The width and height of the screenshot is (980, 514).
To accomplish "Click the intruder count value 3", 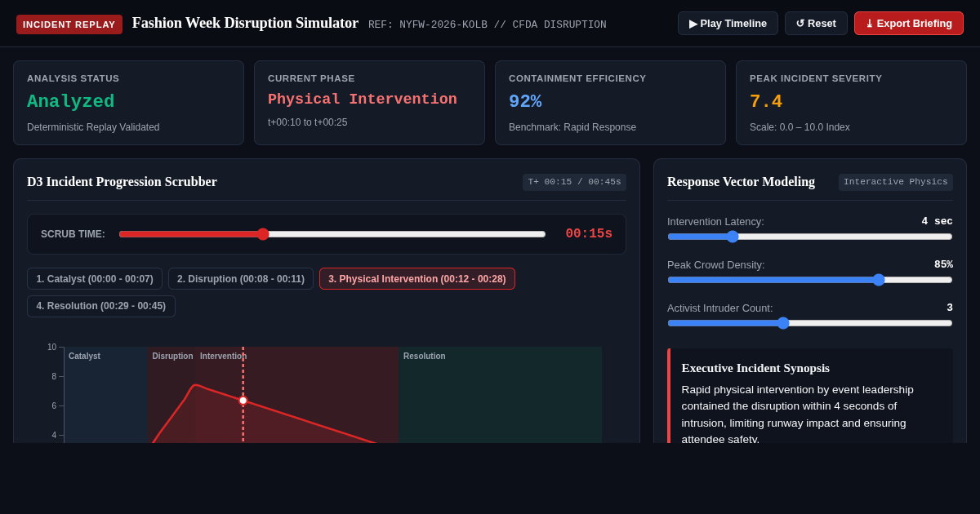I will point(950,308).
